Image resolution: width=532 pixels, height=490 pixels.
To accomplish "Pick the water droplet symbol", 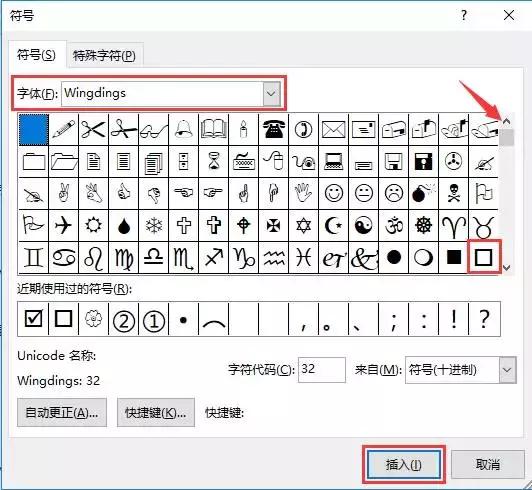I will pos(124,225).
